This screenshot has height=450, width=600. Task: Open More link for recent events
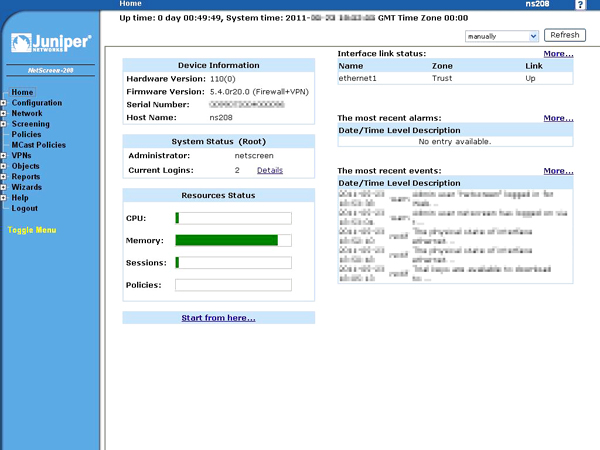558,171
